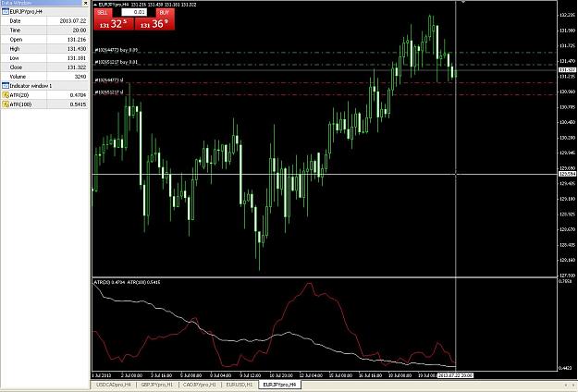Click the upper stop-loss 'sl' line label
Screen dimensions: 578x392
click(x=109, y=80)
